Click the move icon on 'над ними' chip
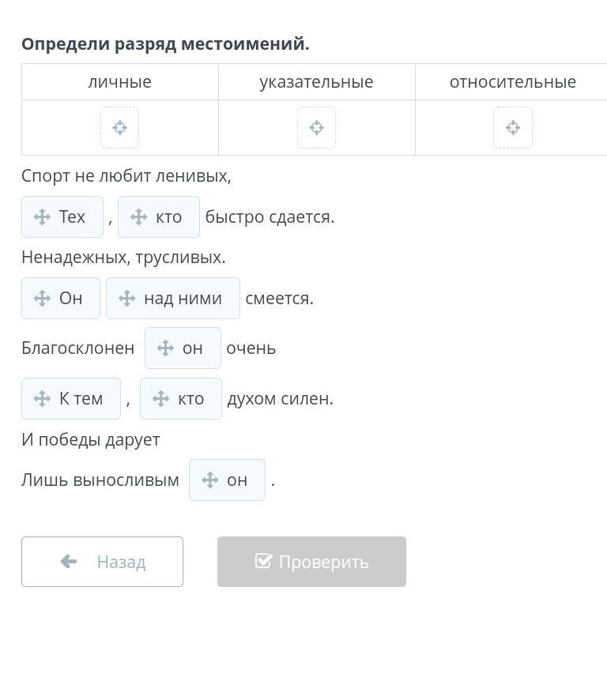The image size is (607, 700). [126, 298]
